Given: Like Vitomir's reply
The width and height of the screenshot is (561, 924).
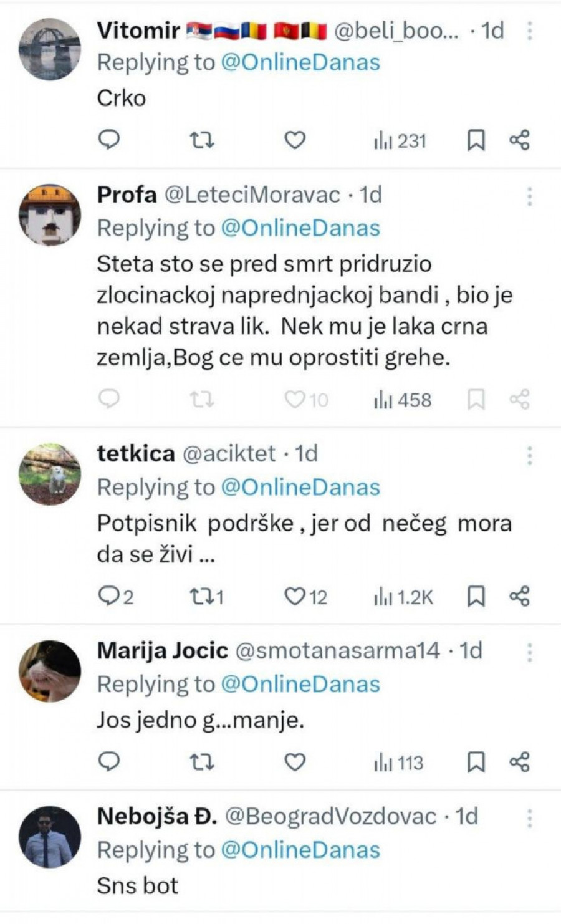Looking at the screenshot, I should point(295,140).
